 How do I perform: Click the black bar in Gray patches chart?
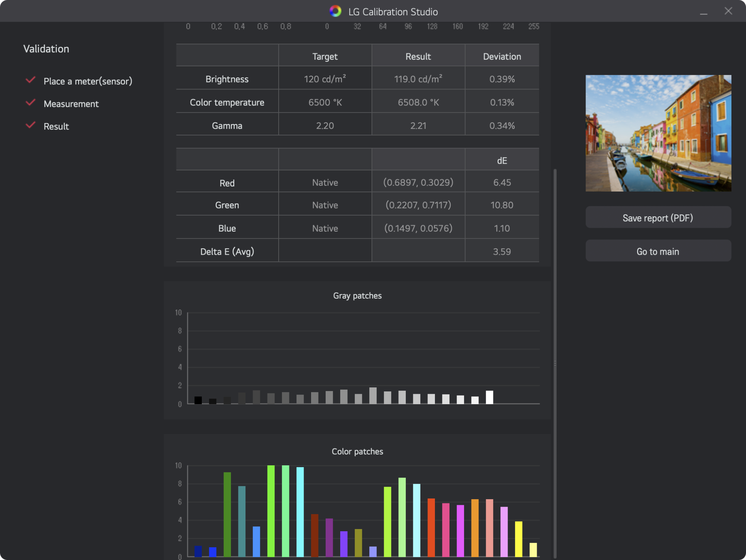198,400
